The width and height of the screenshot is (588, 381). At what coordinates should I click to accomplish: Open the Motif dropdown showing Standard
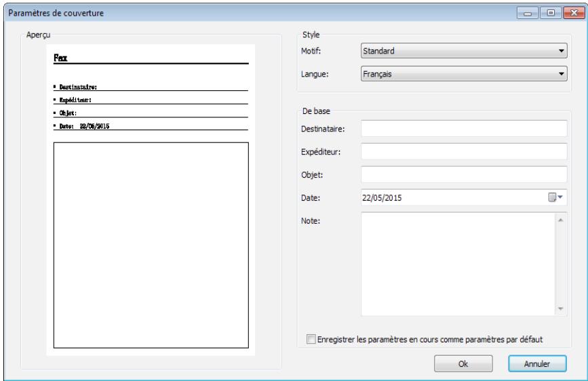point(464,51)
